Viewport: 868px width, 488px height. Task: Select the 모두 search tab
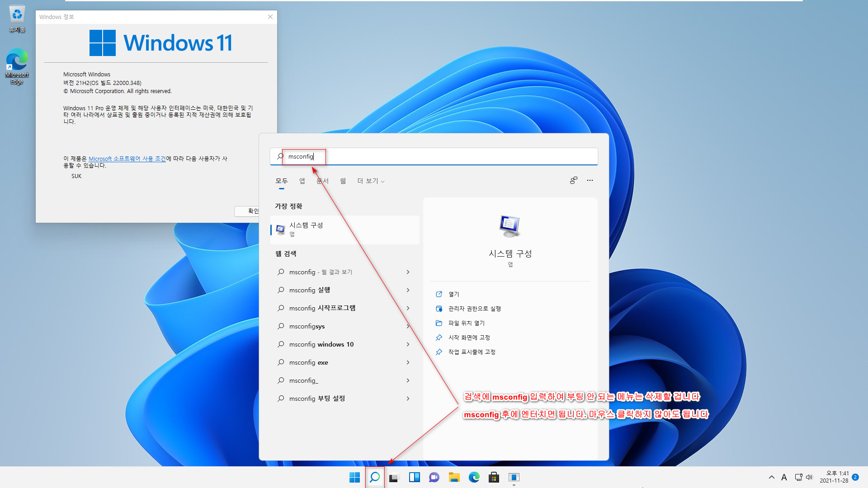(x=282, y=181)
